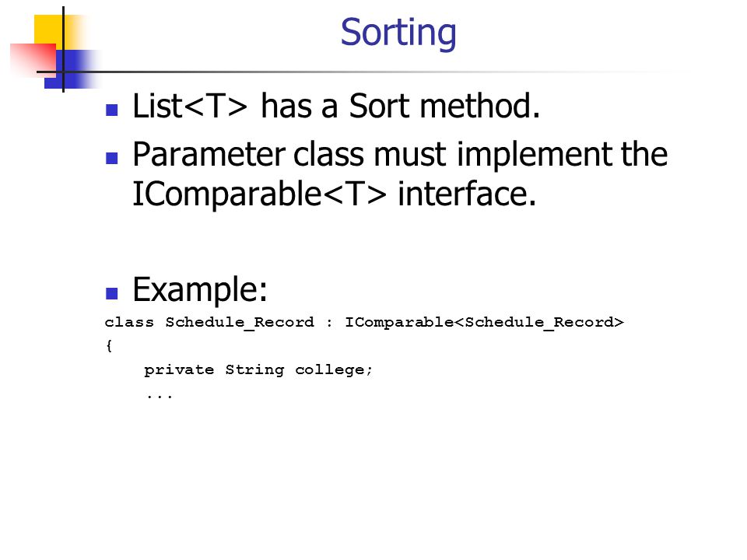
Task: Click the blue bullet before 'Parameter class'
Action: coord(111,158)
